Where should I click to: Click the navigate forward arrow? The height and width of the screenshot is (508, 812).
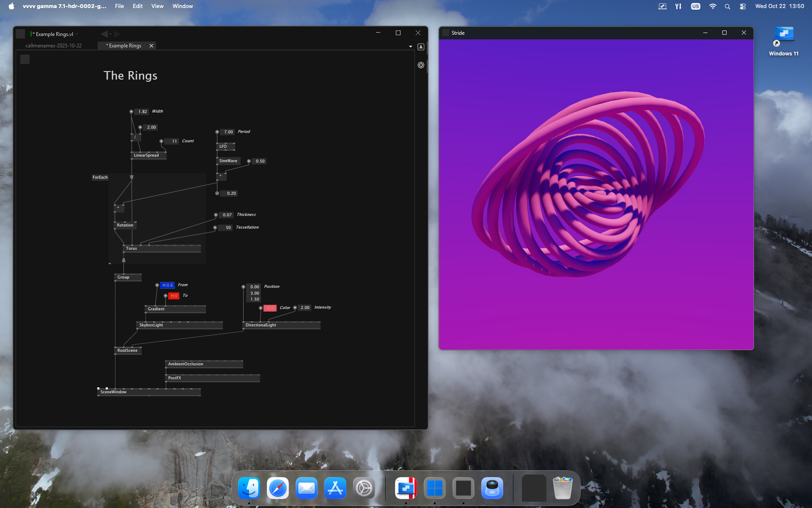click(x=118, y=34)
